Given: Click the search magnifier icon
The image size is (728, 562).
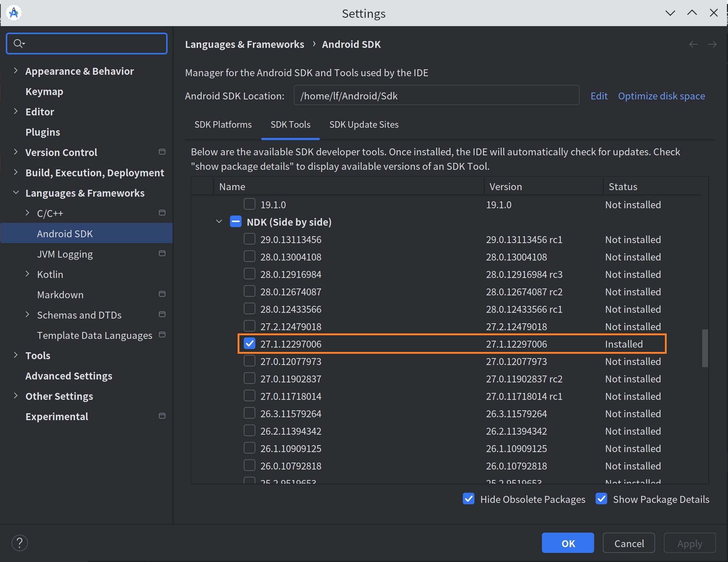Looking at the screenshot, I should pyautogui.click(x=18, y=44).
